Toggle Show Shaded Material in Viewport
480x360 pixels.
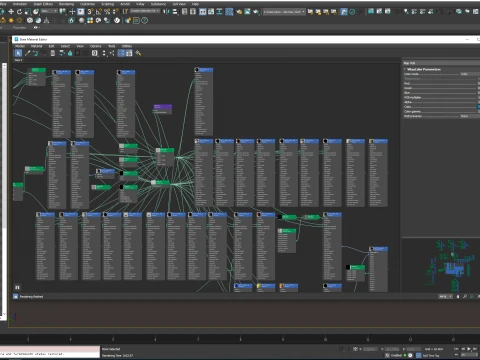(x=78, y=53)
